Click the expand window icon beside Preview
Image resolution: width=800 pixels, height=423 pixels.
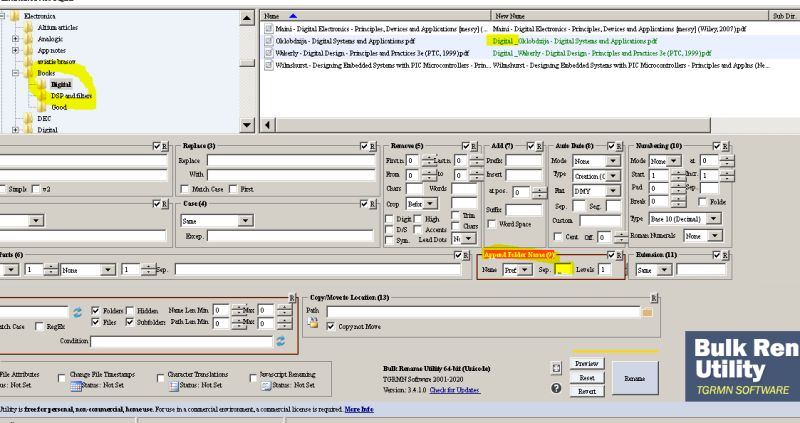pos(556,368)
